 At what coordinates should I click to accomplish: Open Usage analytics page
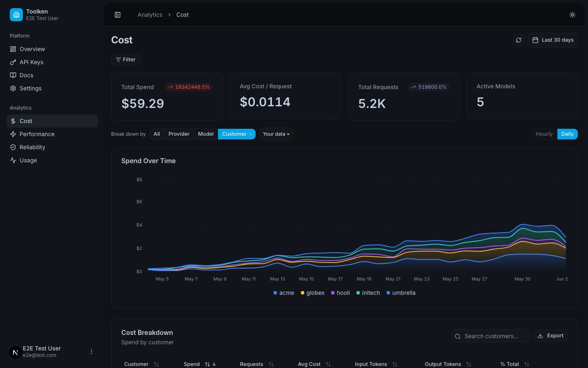52,160
